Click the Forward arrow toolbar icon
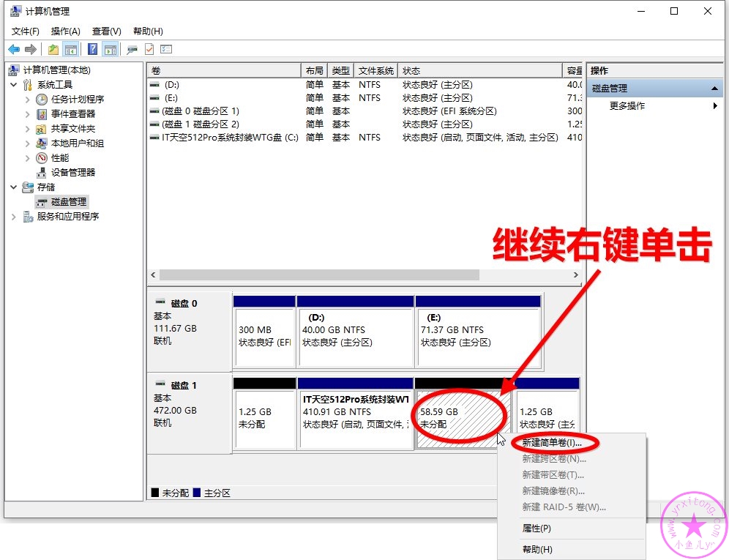Image resolution: width=729 pixels, height=560 pixels. coord(31,49)
